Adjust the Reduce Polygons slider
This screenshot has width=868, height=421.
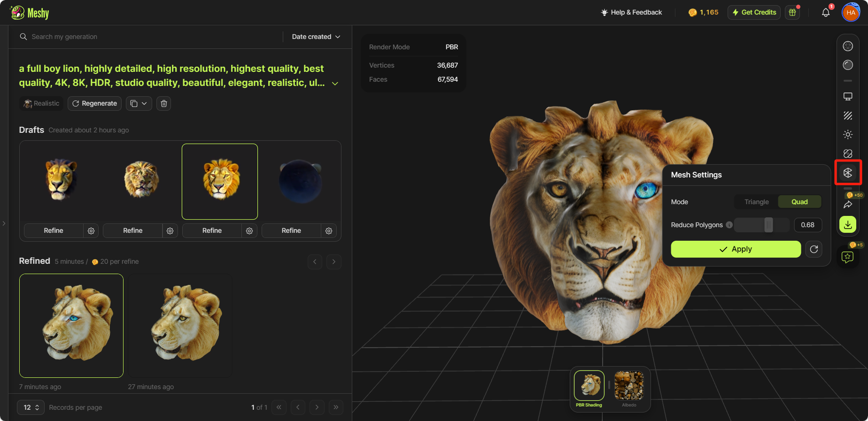768,225
